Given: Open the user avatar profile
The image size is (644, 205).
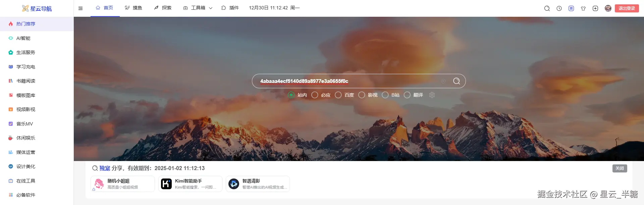Looking at the screenshot, I should click(x=608, y=8).
